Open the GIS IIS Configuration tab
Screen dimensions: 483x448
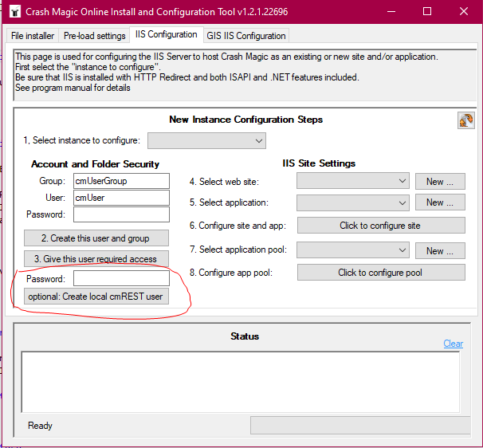pos(246,36)
